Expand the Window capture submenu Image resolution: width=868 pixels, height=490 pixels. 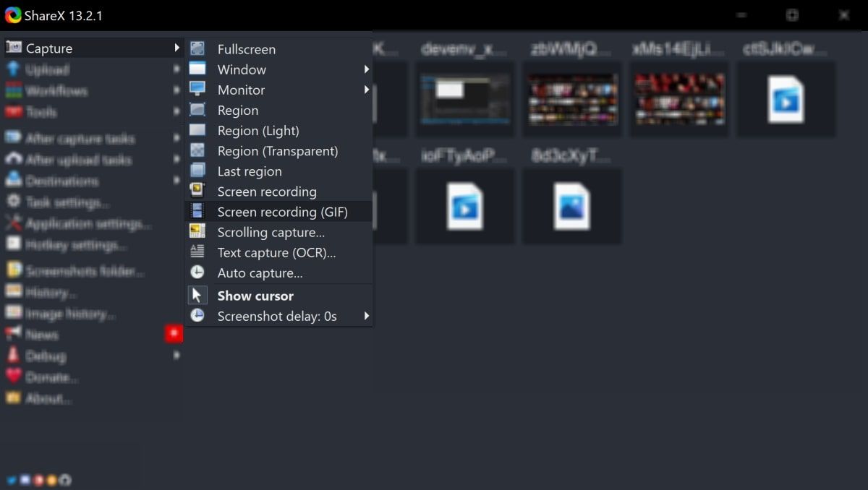242,69
